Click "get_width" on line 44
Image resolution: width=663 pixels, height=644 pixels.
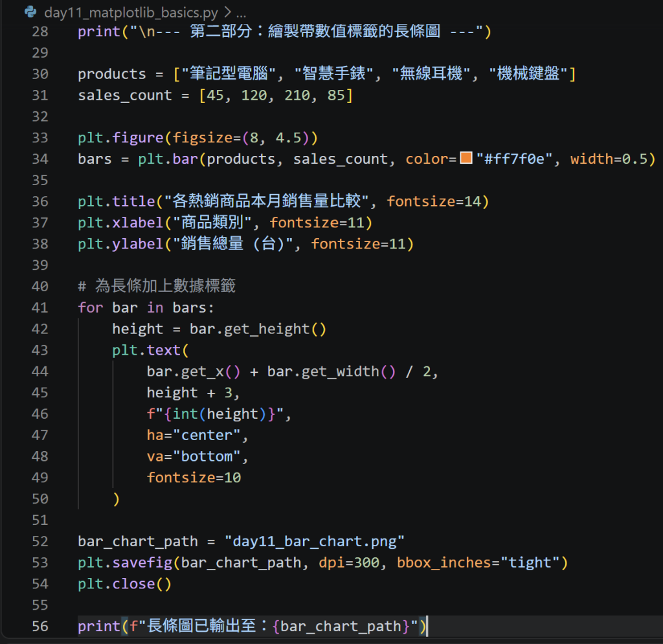click(341, 372)
